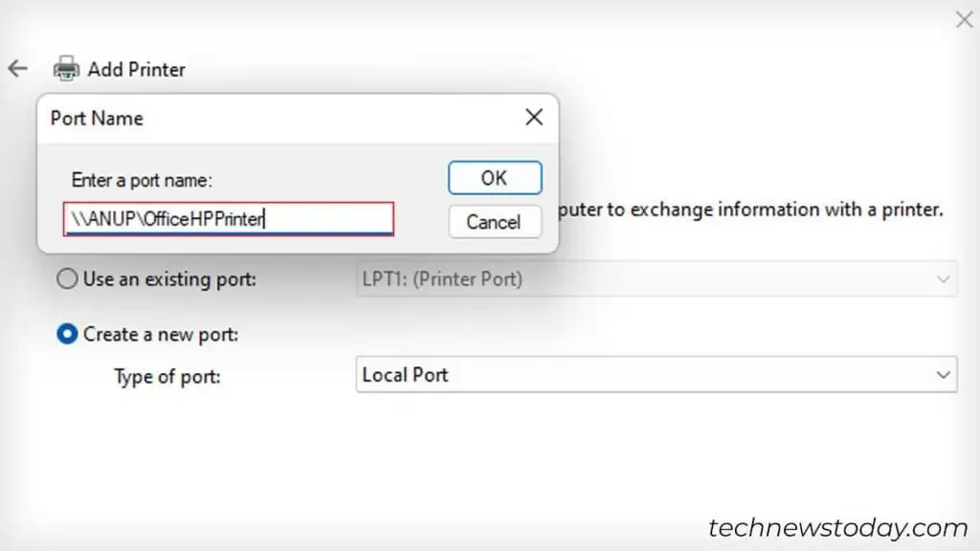The width and height of the screenshot is (980, 551).
Task: Select the "Use an existing port" radio button
Action: coord(67,278)
